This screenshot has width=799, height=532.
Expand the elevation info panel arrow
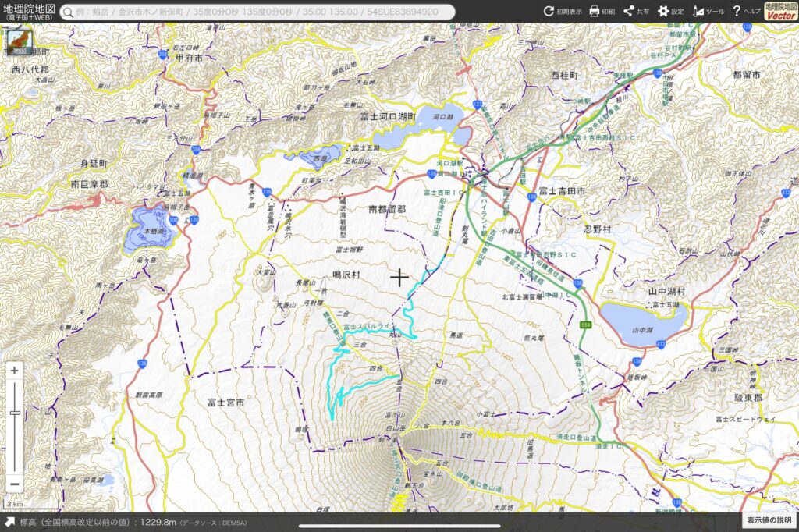(9, 522)
